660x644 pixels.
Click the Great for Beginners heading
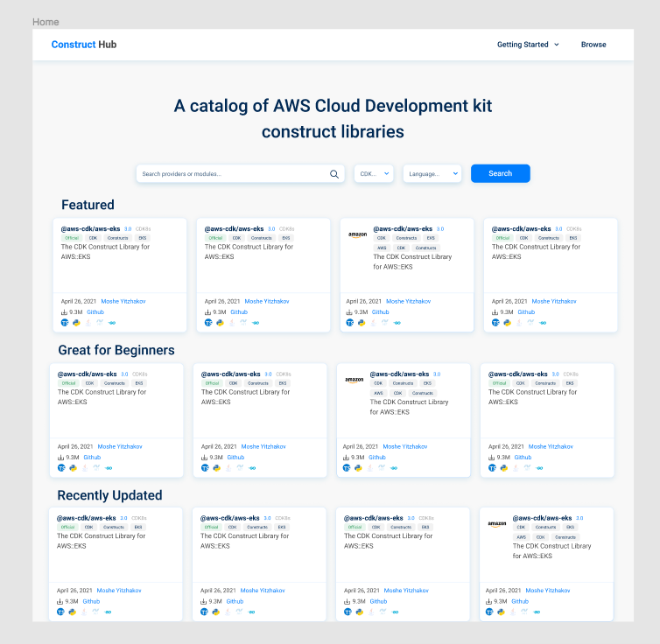(x=116, y=350)
